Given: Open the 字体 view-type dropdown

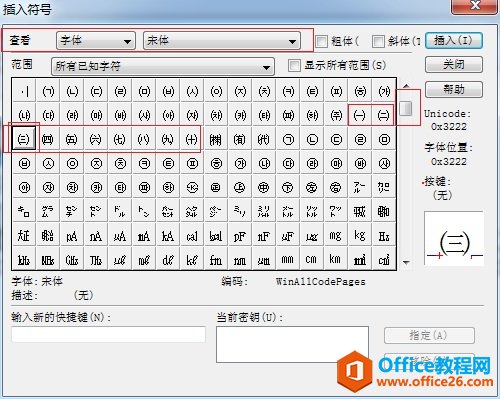Looking at the screenshot, I should click(x=96, y=41).
